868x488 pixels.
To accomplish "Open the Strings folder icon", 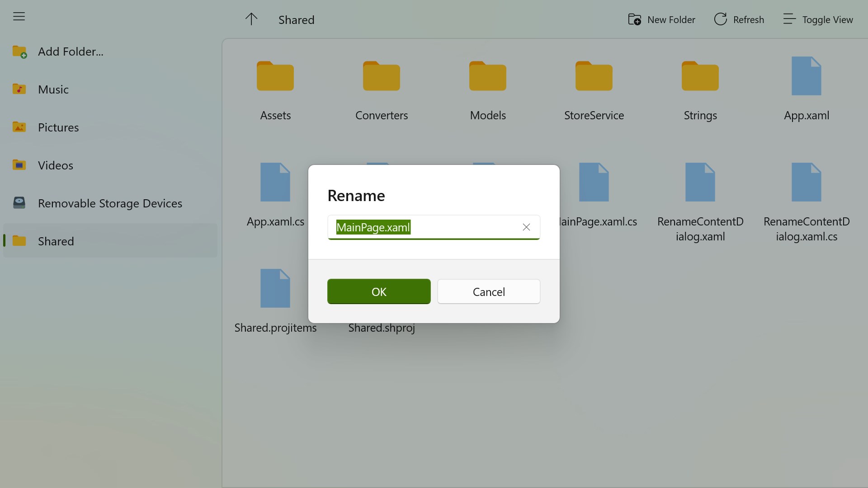I will (x=700, y=76).
